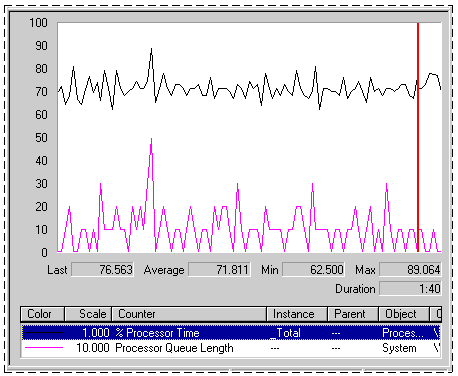458x376 pixels.
Task: Sort by the Scale column header
Action: (x=88, y=314)
